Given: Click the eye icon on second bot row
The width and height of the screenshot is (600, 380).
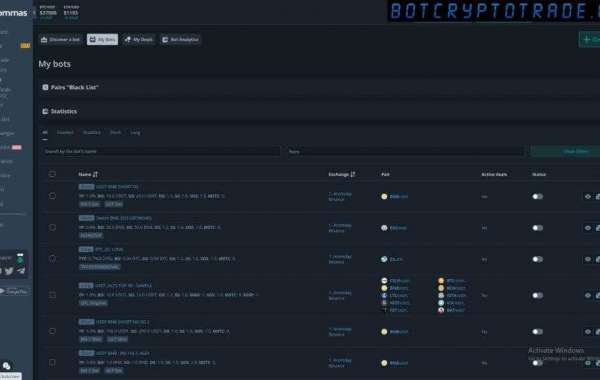Looking at the screenshot, I should point(588,228).
